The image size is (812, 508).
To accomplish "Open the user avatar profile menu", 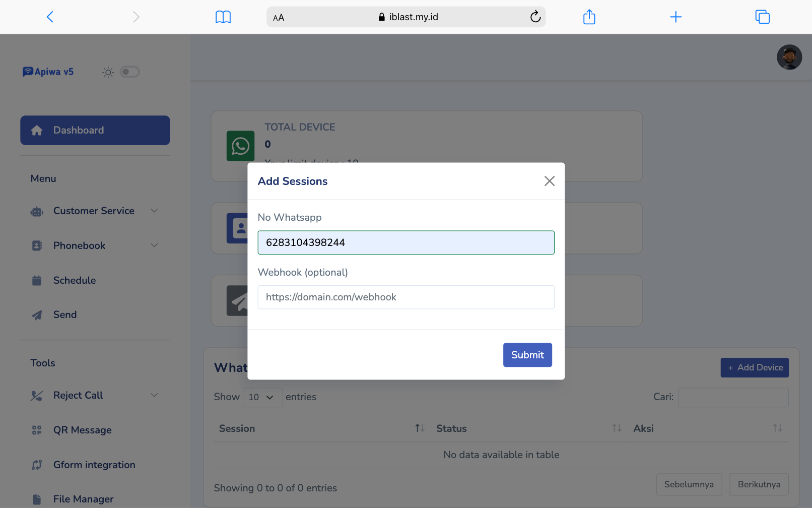I will tap(789, 57).
